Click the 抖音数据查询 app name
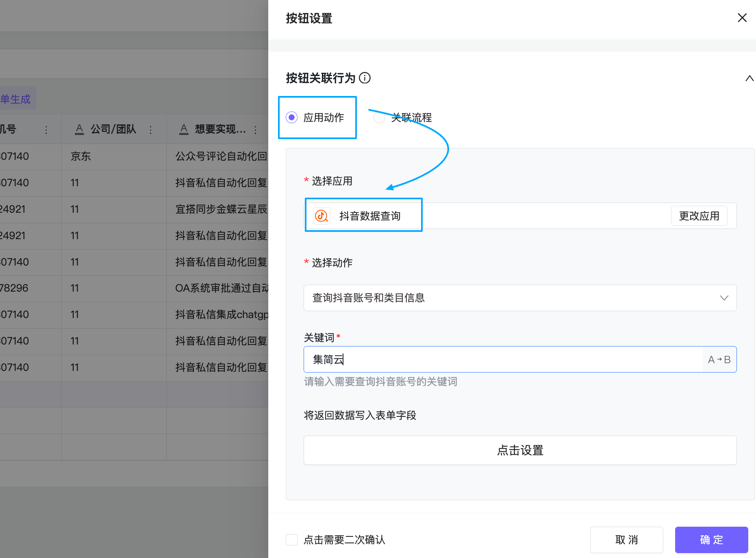This screenshot has width=756, height=558. (x=370, y=216)
